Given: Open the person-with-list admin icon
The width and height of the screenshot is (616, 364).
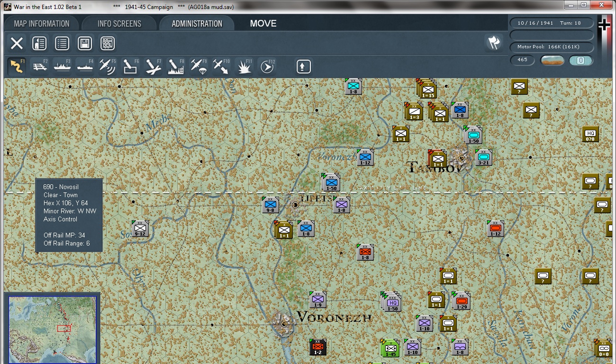Looking at the screenshot, I should [39, 44].
